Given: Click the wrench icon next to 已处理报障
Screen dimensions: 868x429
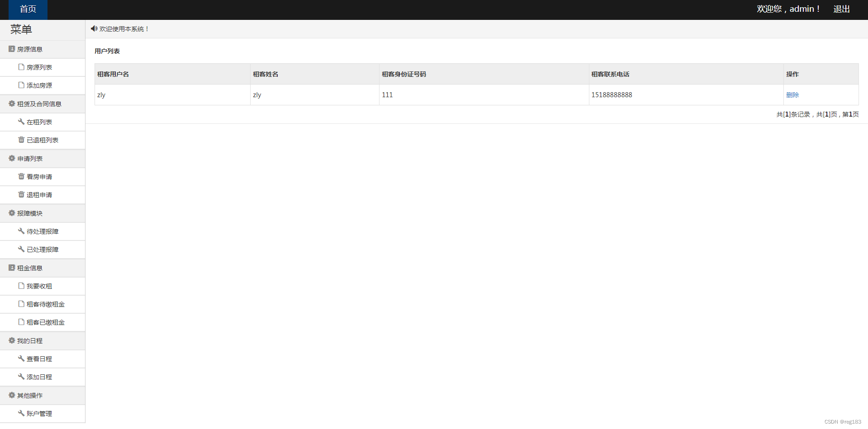Looking at the screenshot, I should pos(21,249).
